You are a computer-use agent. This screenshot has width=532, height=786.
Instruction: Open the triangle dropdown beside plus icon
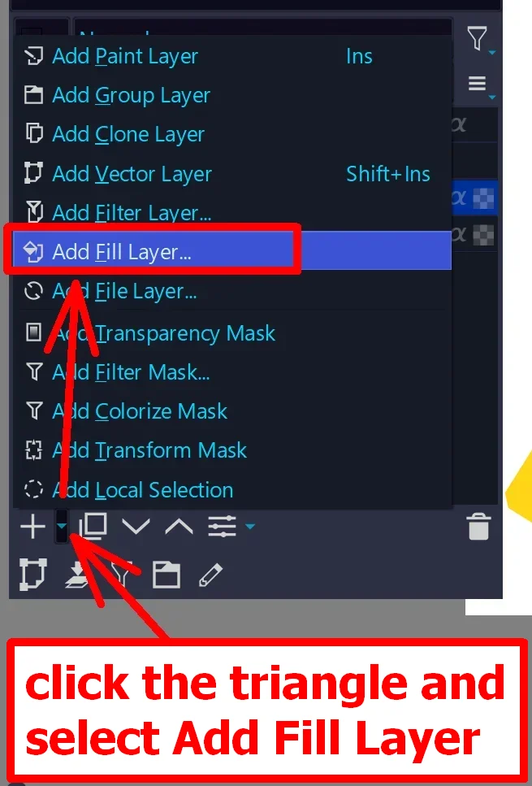click(62, 527)
